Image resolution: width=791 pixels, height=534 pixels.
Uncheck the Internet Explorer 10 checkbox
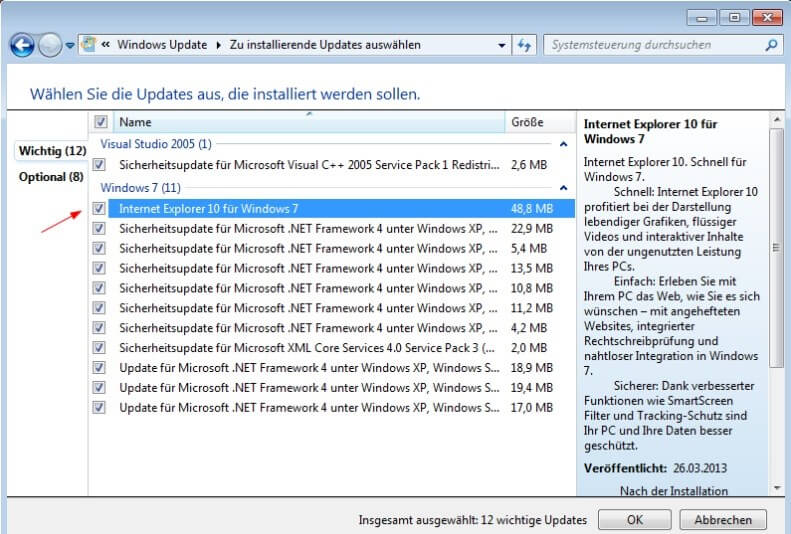[99, 208]
